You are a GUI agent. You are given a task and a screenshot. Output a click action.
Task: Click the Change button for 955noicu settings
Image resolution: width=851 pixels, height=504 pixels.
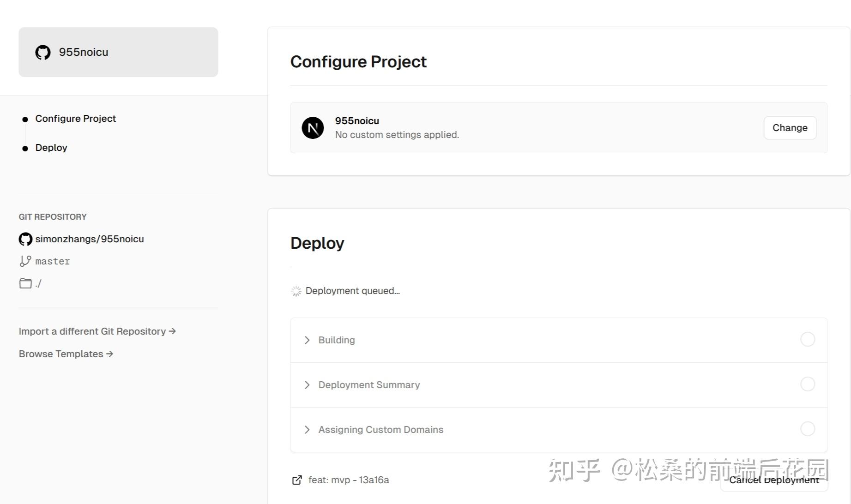(x=790, y=128)
